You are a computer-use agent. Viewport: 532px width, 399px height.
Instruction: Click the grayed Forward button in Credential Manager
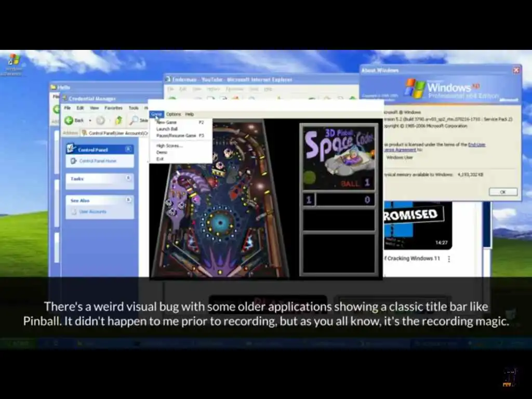(x=100, y=120)
